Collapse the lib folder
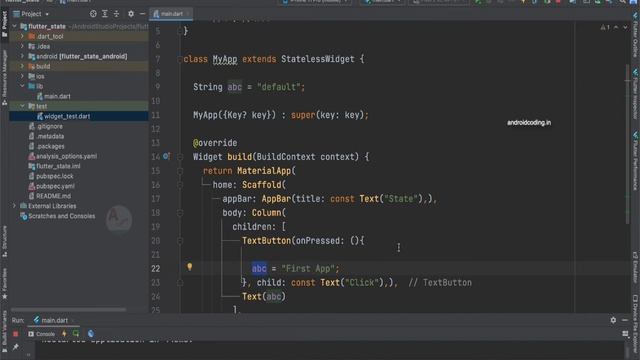Viewport: 640px width, 360px height. coord(22,86)
